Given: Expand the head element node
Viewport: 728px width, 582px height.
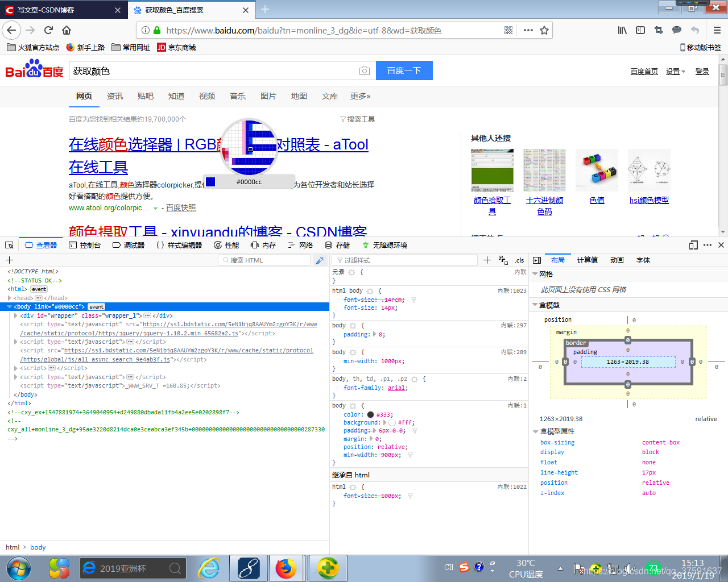Looking at the screenshot, I should click(x=10, y=298).
